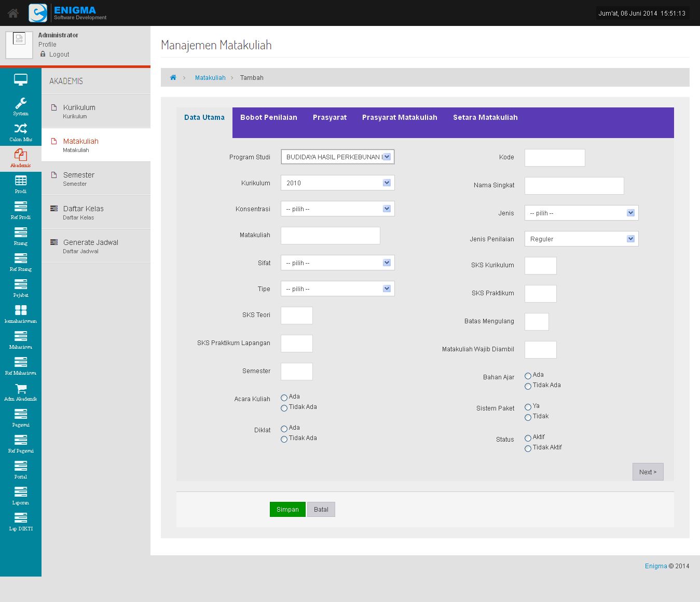This screenshot has width=700, height=602.
Task: Click the breadcrumb home icon
Action: (x=173, y=78)
